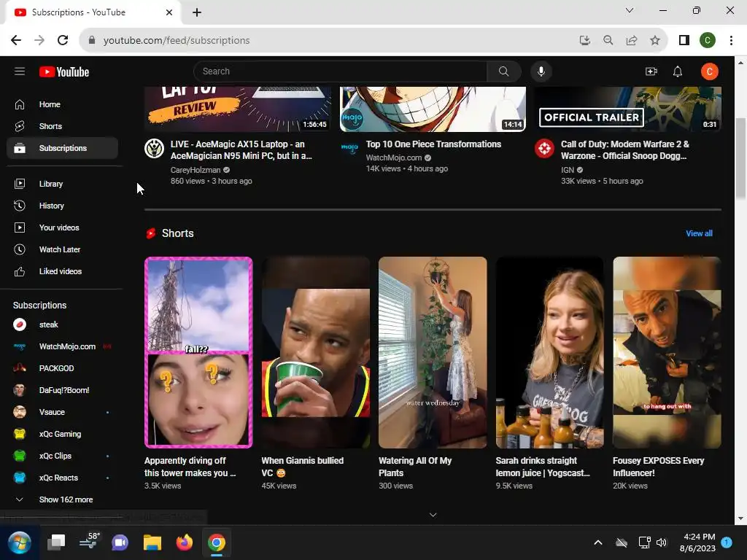Open xQc Reacts channel subscription
The width and height of the screenshot is (747, 560).
click(63, 478)
